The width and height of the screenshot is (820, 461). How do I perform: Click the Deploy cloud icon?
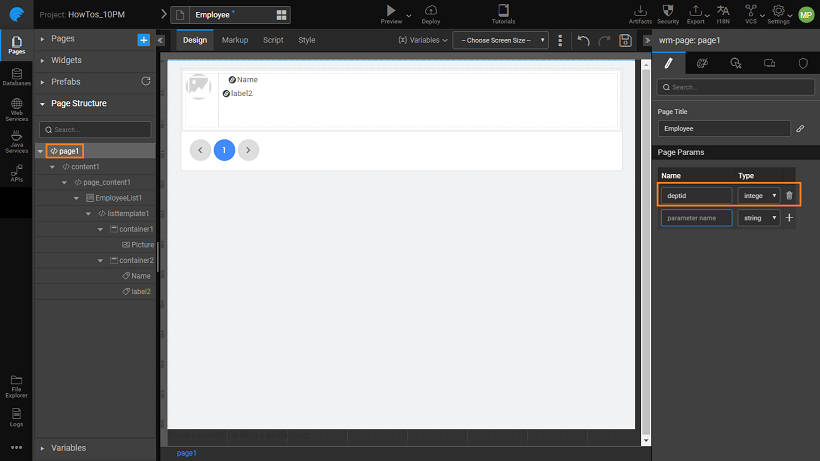point(431,12)
